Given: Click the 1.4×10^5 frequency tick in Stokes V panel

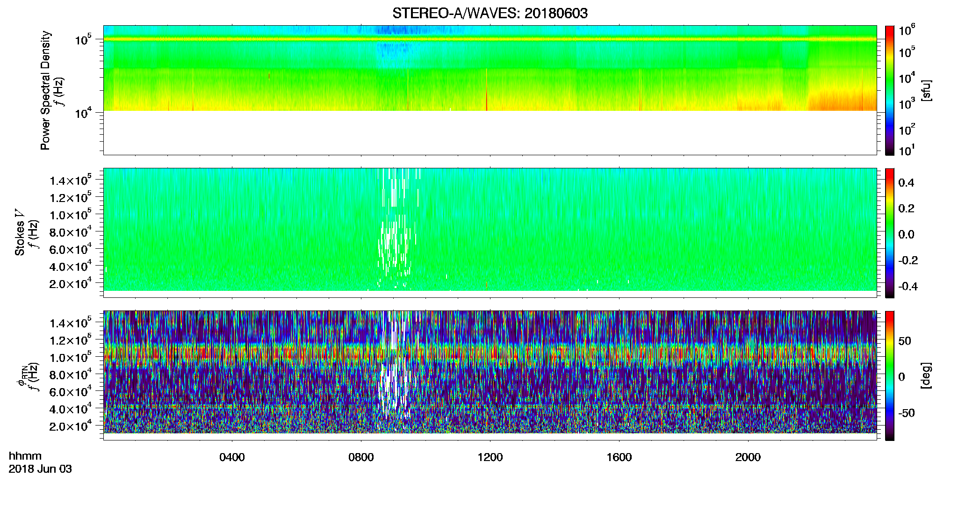Looking at the screenshot, I should pyautogui.click(x=71, y=180).
